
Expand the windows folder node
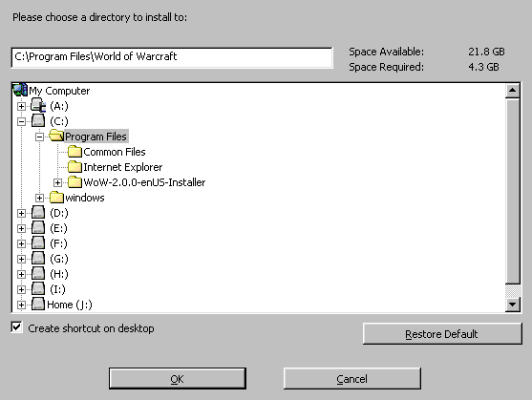coord(40,198)
